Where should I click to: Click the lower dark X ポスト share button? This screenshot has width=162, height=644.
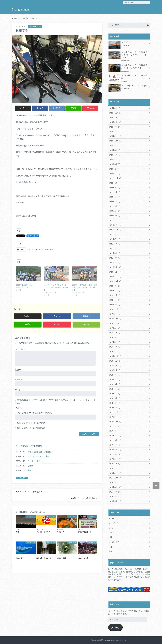click(x=27, y=316)
